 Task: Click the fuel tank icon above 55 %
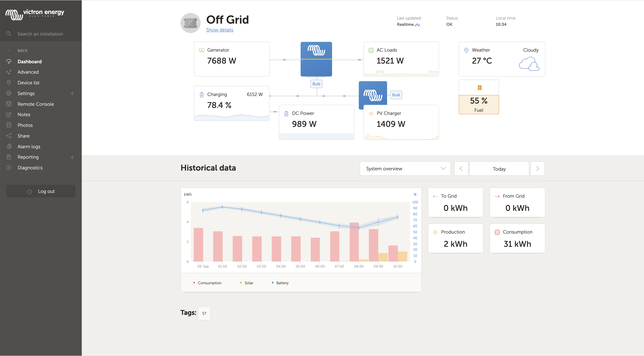479,88
